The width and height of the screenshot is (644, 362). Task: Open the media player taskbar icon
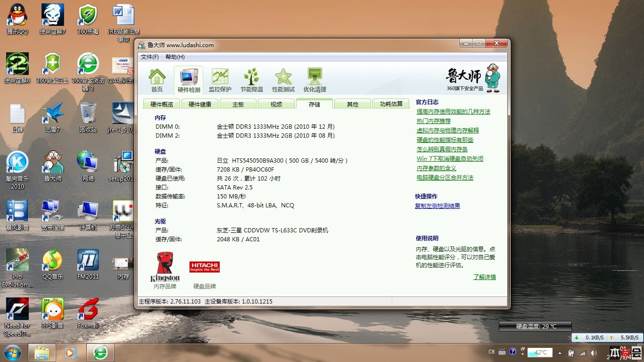coord(71,353)
